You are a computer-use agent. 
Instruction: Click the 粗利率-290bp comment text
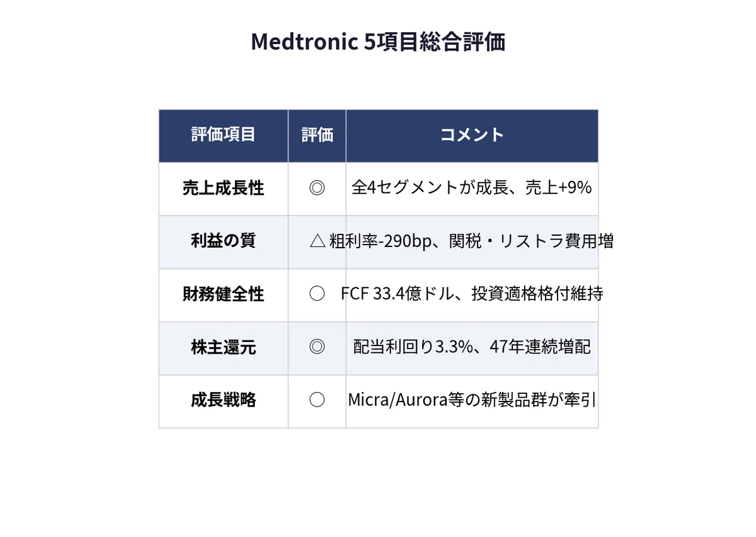380,241
